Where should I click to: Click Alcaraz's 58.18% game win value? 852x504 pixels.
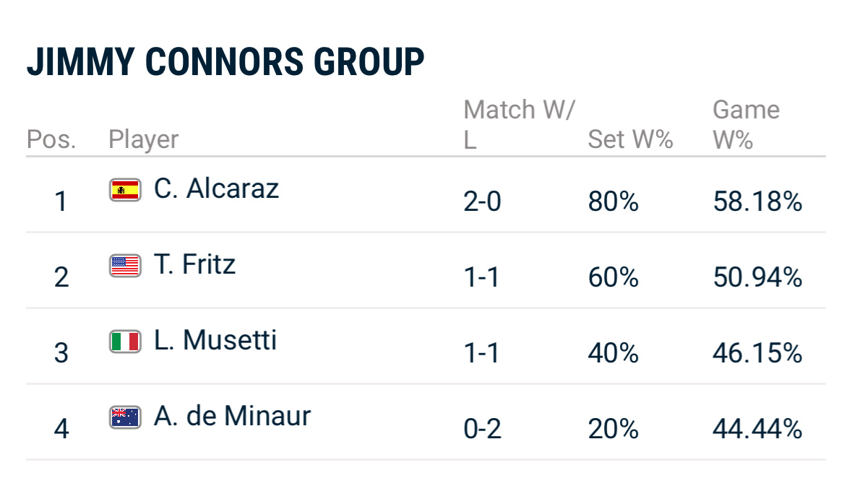point(757,201)
